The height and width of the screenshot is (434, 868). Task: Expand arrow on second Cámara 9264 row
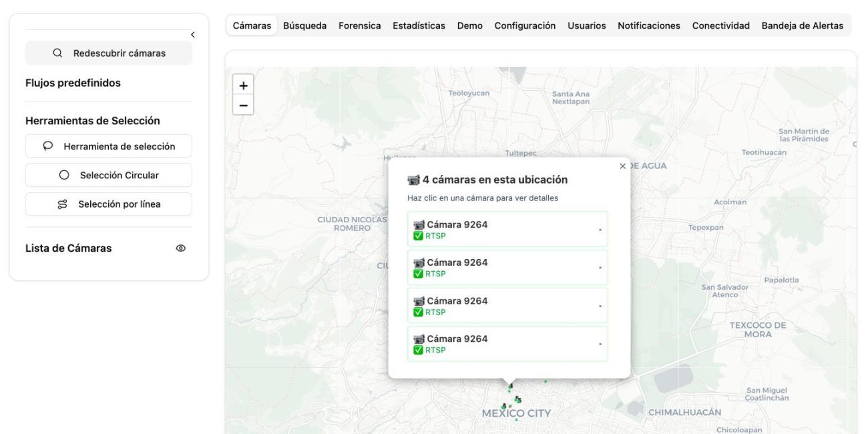[600, 268]
